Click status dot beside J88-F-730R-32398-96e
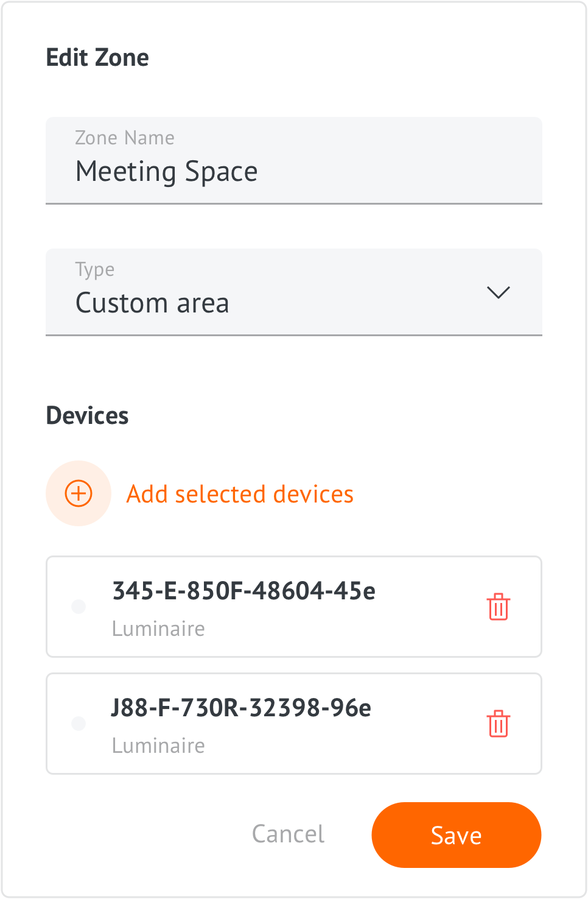This screenshot has height=899, width=588. pyautogui.click(x=79, y=724)
